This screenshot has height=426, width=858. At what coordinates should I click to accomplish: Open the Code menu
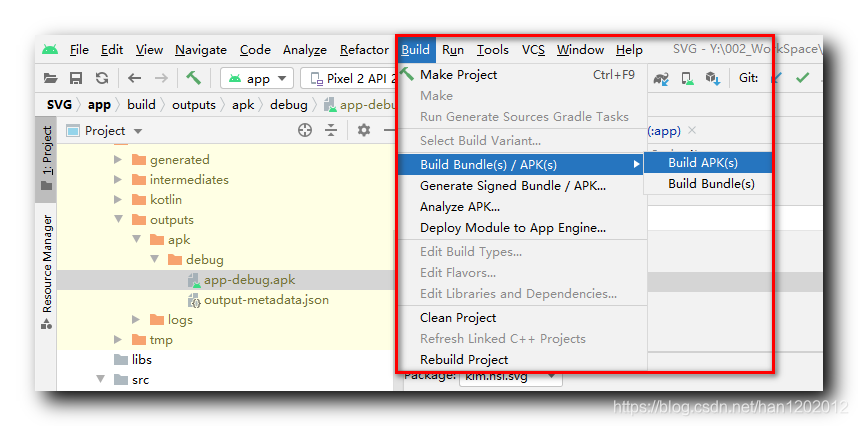(255, 50)
